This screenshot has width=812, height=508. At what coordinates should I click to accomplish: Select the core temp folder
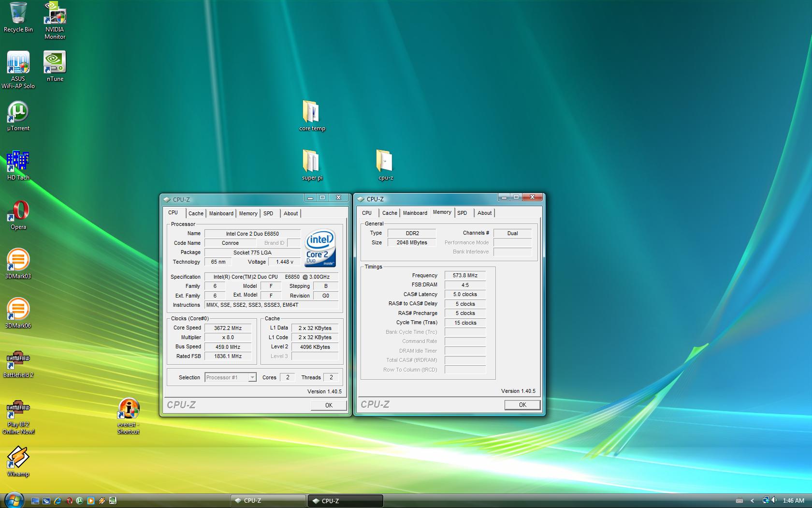312,116
